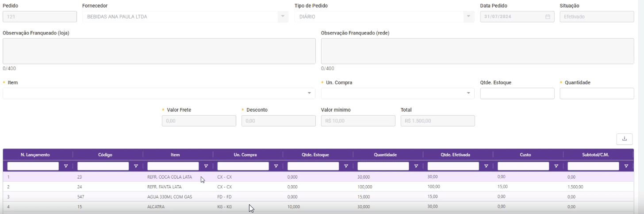
Task: Sort by Qtde. Efetivada column header
Action: point(458,155)
